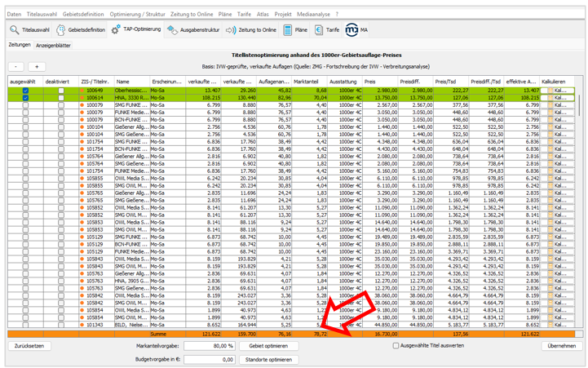
Task: Open the MA media analysis icon
Action: [x=351, y=29]
